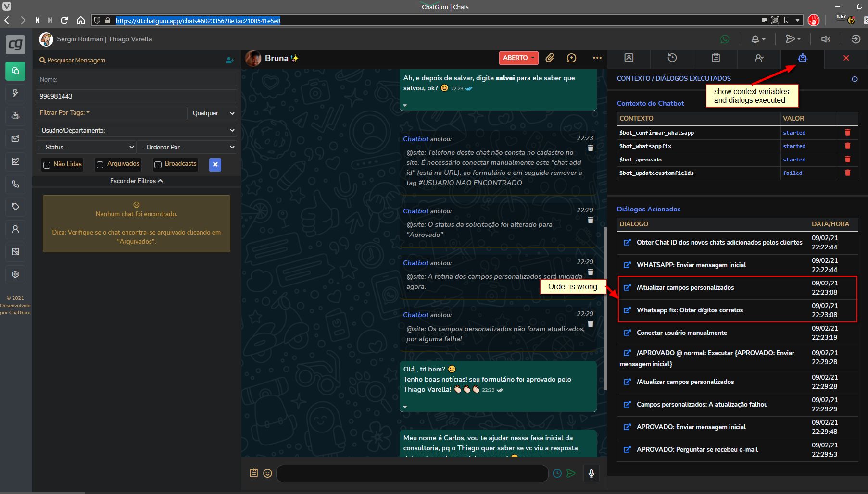Click the chat message list scrollbar
This screenshot has height=494, width=868.
[x=605, y=288]
